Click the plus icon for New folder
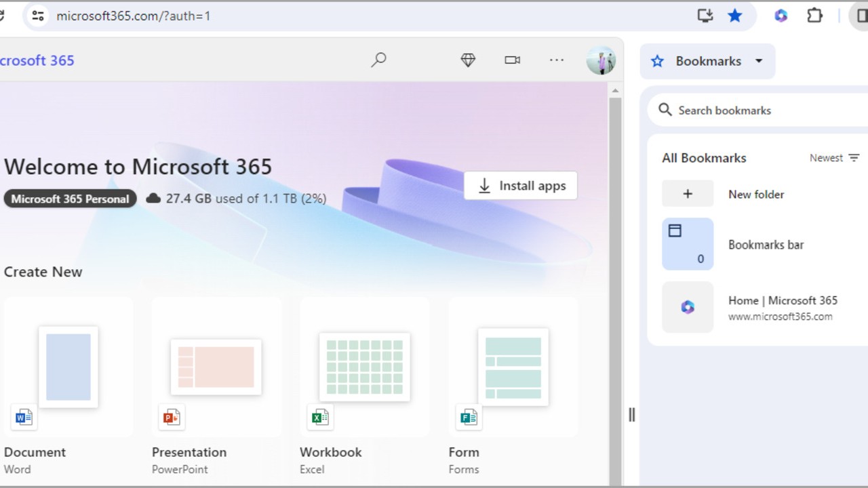 [x=688, y=194]
